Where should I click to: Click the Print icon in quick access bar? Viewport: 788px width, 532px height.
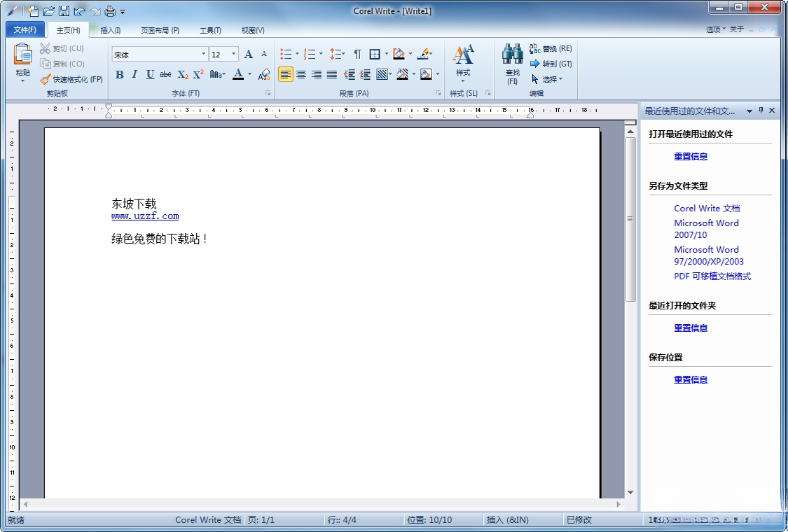[x=110, y=10]
